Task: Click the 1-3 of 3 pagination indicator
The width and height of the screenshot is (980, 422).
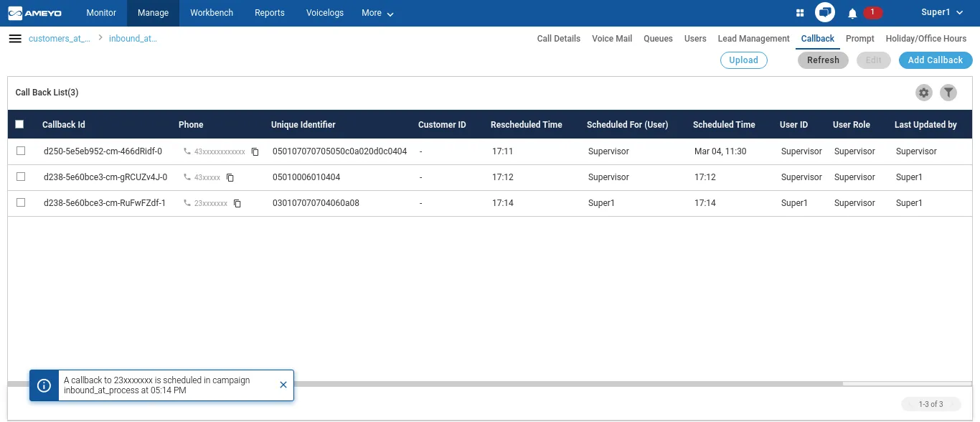Action: click(x=931, y=404)
